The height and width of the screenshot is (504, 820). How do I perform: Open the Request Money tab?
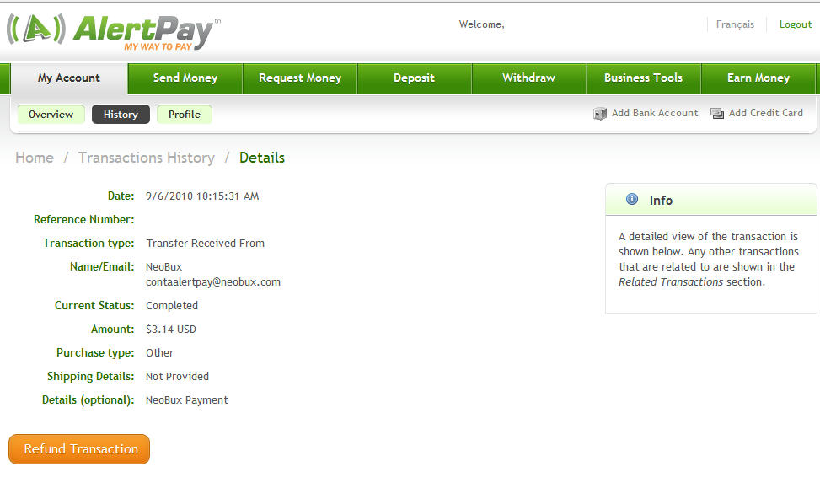300,78
